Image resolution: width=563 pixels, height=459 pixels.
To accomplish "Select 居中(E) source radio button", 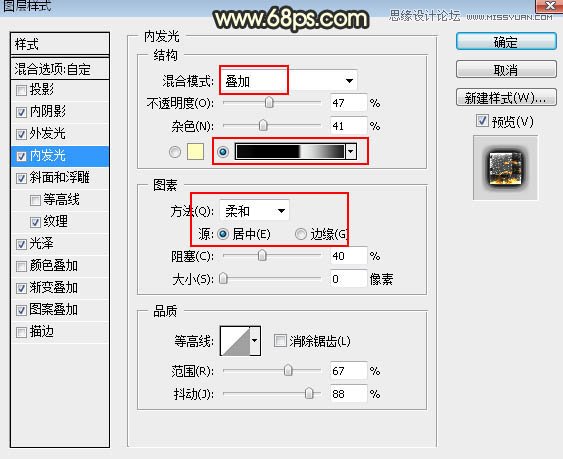I will (x=223, y=234).
